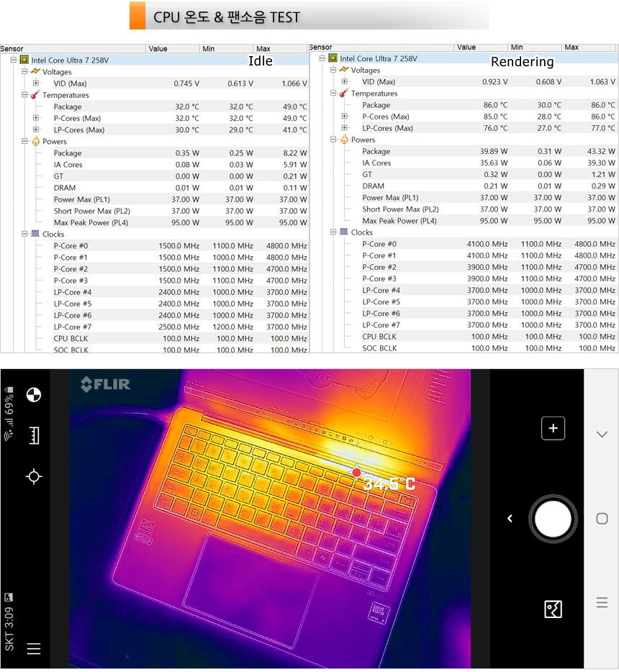Open the gallery icon below the shutter

click(553, 610)
